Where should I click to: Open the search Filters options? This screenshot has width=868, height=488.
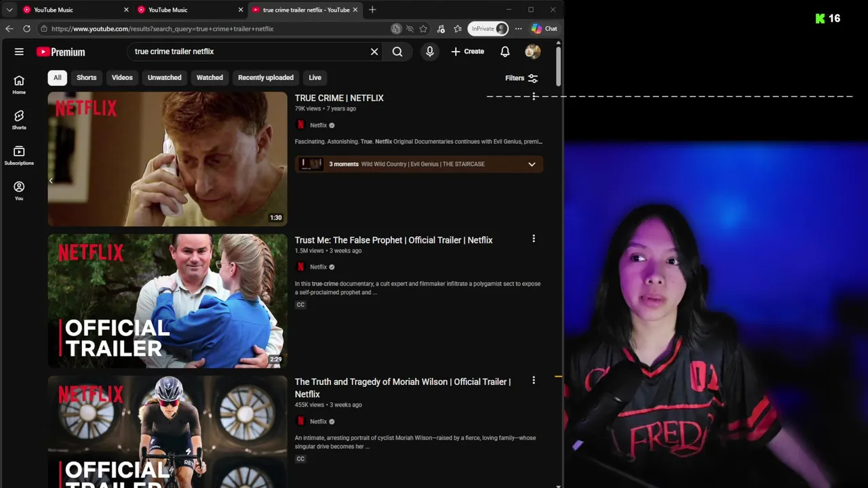pos(521,78)
